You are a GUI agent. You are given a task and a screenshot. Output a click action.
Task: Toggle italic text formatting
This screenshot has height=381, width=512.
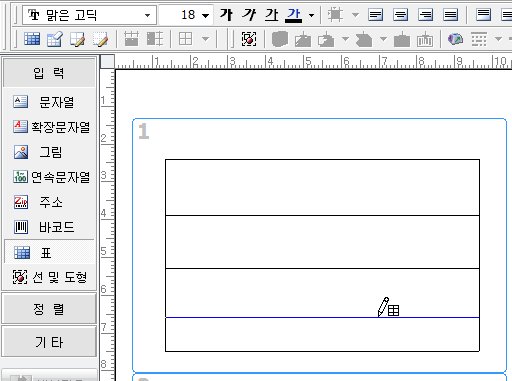point(249,15)
